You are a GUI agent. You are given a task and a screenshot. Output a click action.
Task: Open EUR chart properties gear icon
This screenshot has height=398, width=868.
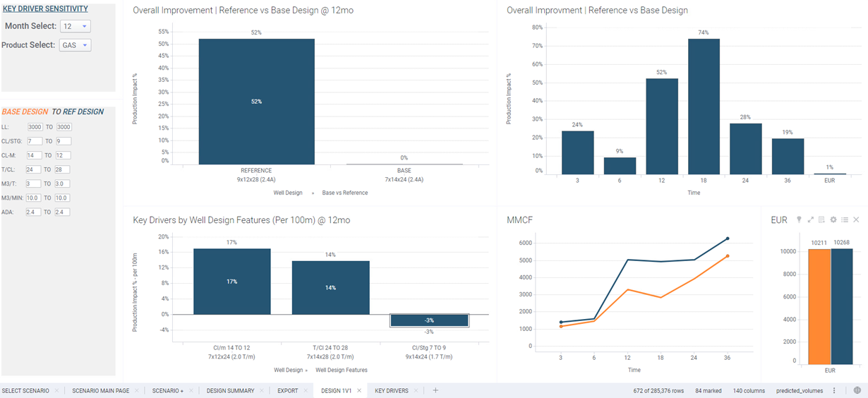click(x=833, y=220)
